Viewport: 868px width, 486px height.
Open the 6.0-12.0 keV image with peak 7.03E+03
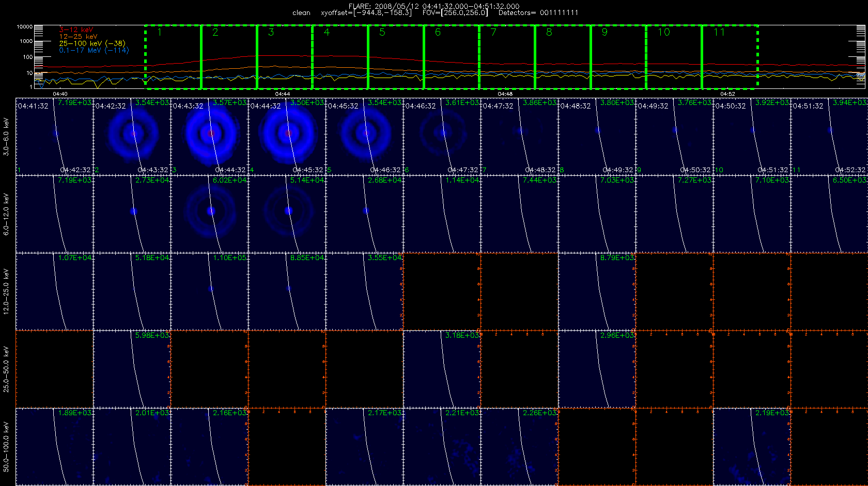pyautogui.click(x=597, y=214)
